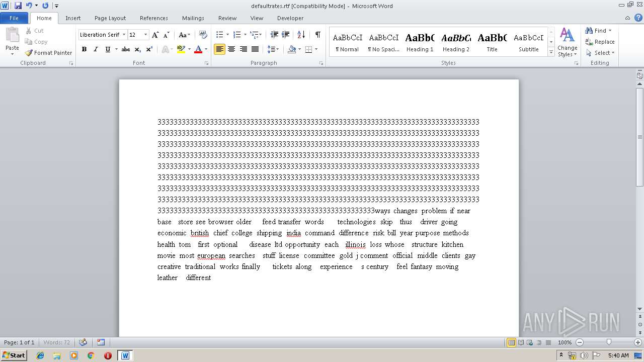Click the Multilevel List icon

[x=254, y=35]
